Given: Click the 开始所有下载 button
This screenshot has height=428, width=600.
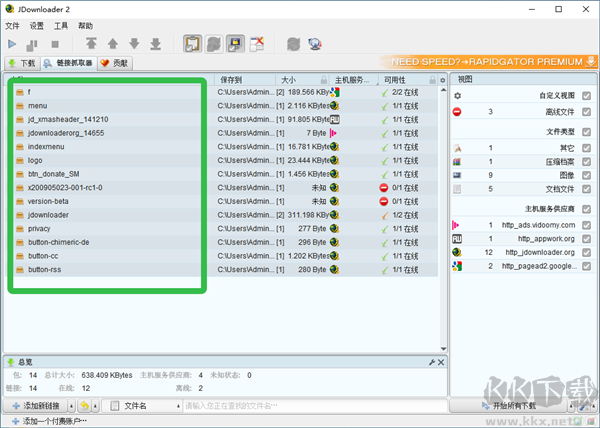Looking at the screenshot, I should click(x=509, y=406).
